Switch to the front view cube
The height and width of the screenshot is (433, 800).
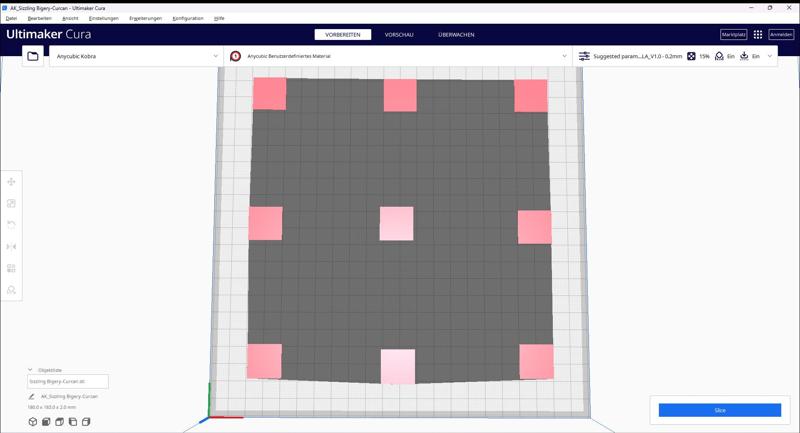click(x=46, y=422)
